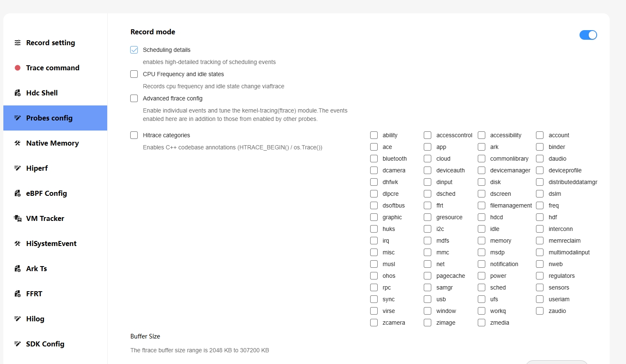Enable CPU Frequency and idle states
This screenshot has width=626, height=364.
pos(134,74)
